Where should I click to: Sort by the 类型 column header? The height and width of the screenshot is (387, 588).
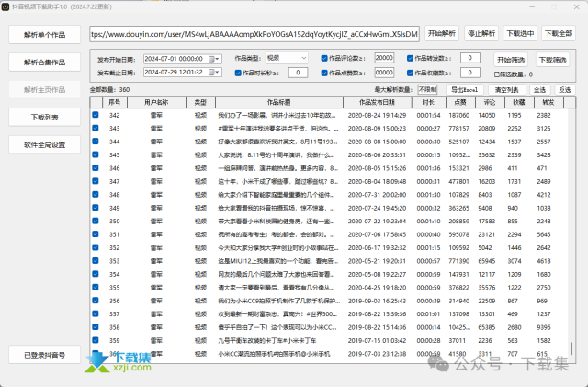[200, 102]
